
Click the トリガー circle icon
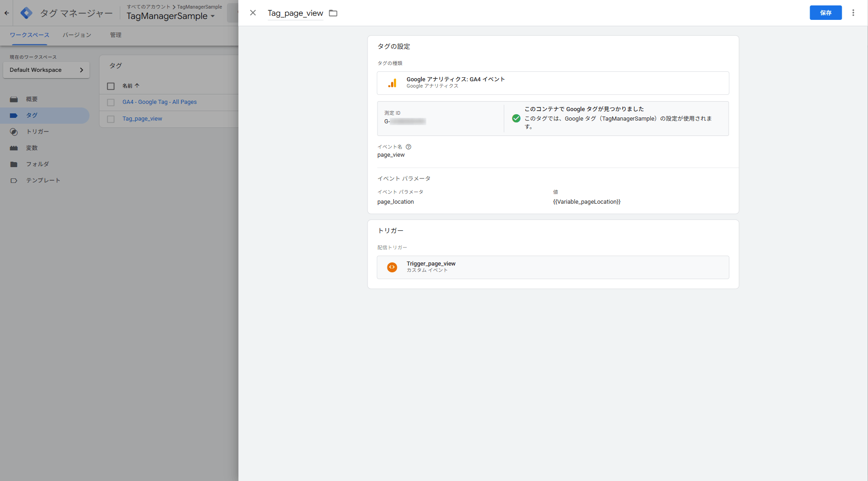pyautogui.click(x=14, y=132)
